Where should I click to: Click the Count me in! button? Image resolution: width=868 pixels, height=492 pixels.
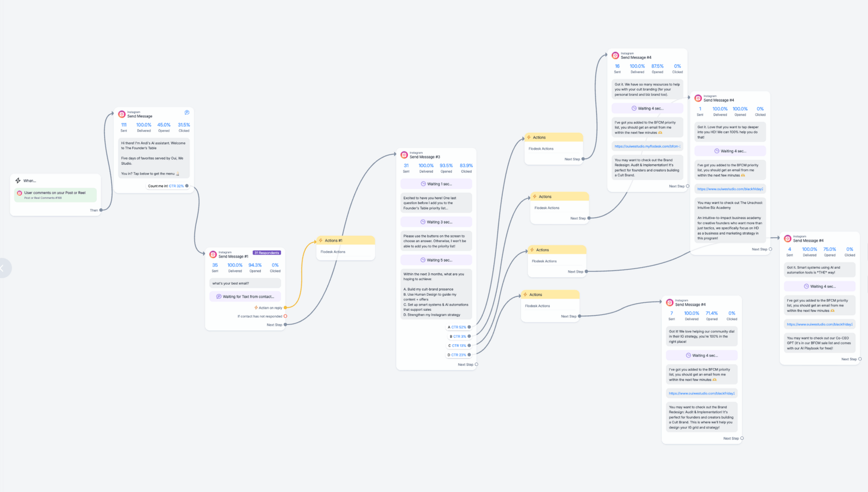(158, 186)
